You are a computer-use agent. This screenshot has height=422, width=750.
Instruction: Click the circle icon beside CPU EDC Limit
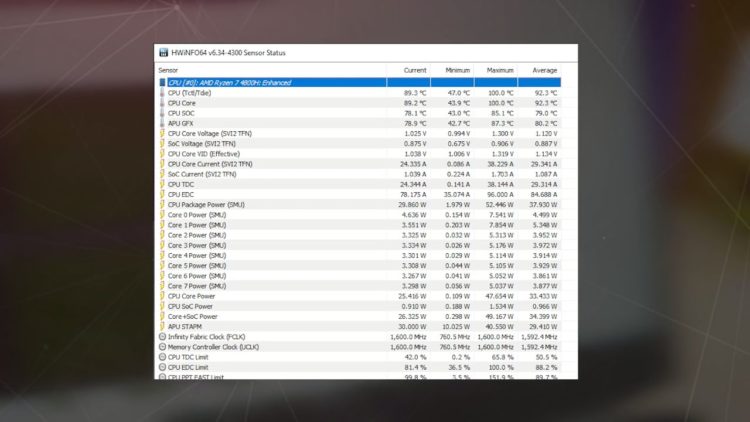pos(162,367)
